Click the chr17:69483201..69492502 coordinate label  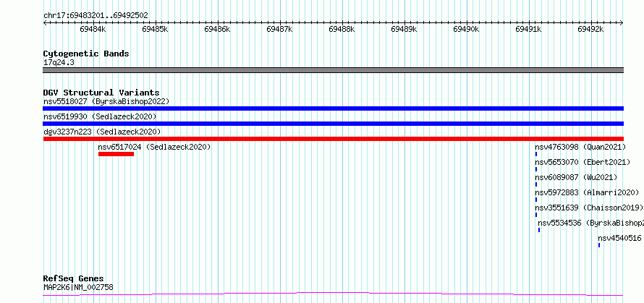[96, 16]
